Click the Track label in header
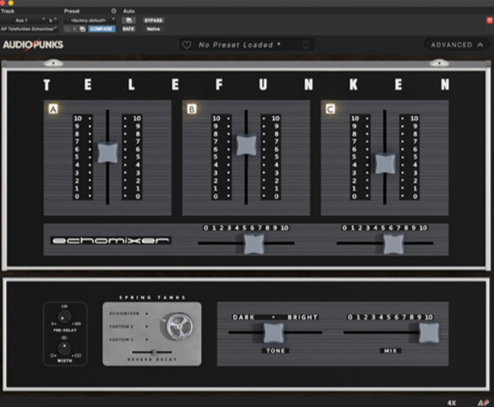 [7, 11]
